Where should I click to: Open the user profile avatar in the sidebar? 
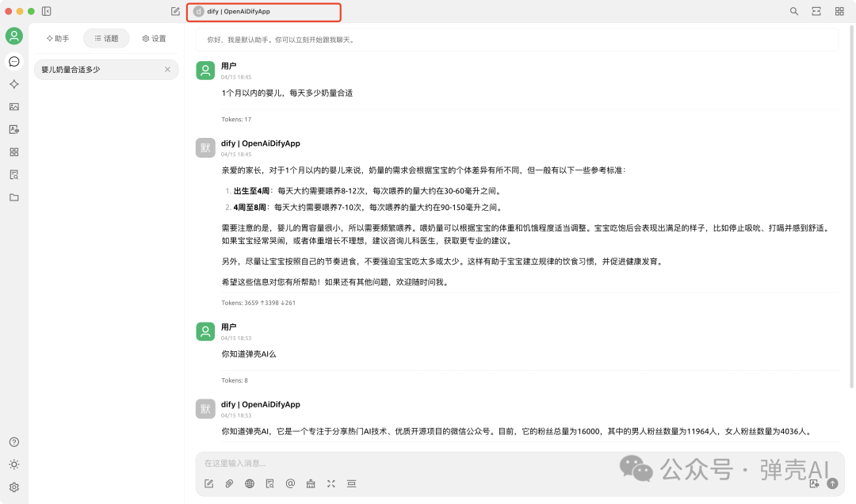click(x=14, y=36)
